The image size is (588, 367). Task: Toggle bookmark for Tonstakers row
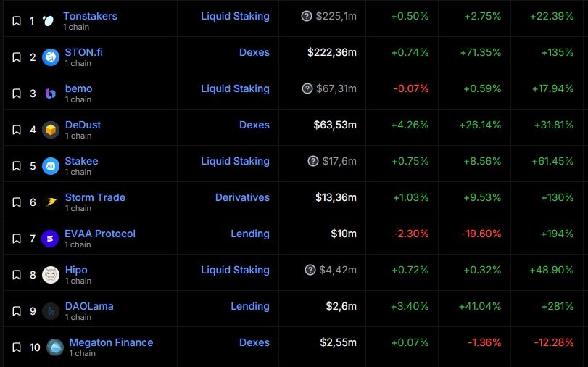(x=17, y=21)
